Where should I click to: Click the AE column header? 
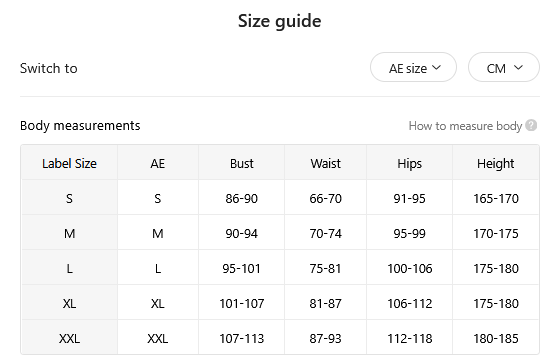(157, 163)
